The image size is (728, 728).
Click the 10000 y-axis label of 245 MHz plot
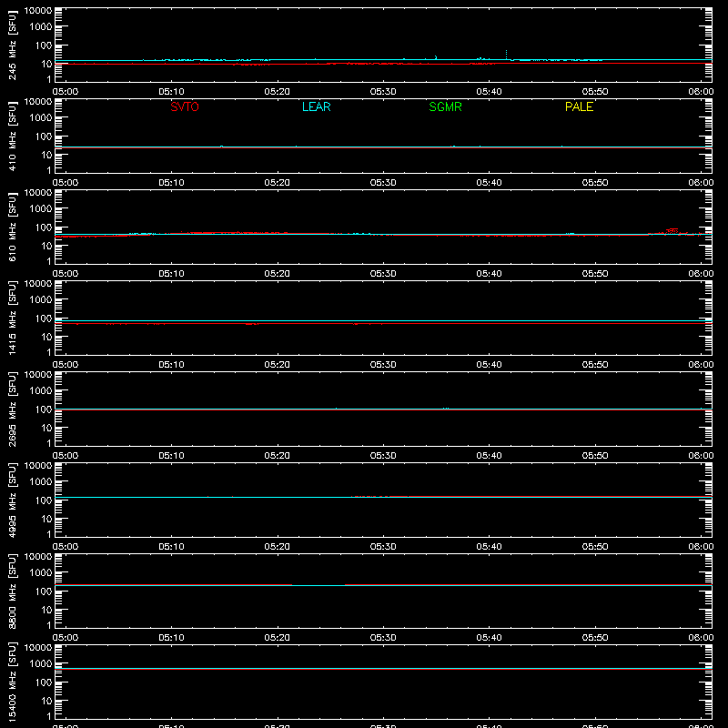[38, 11]
